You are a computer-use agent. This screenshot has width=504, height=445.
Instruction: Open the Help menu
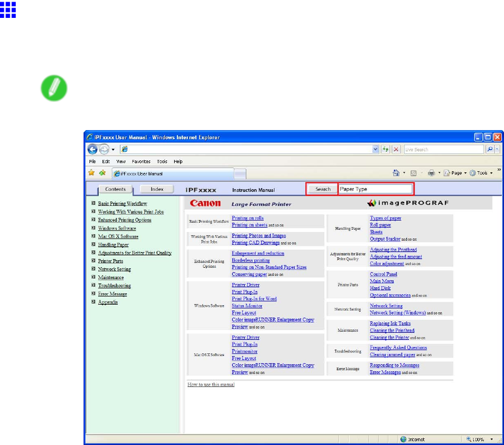pos(178,162)
